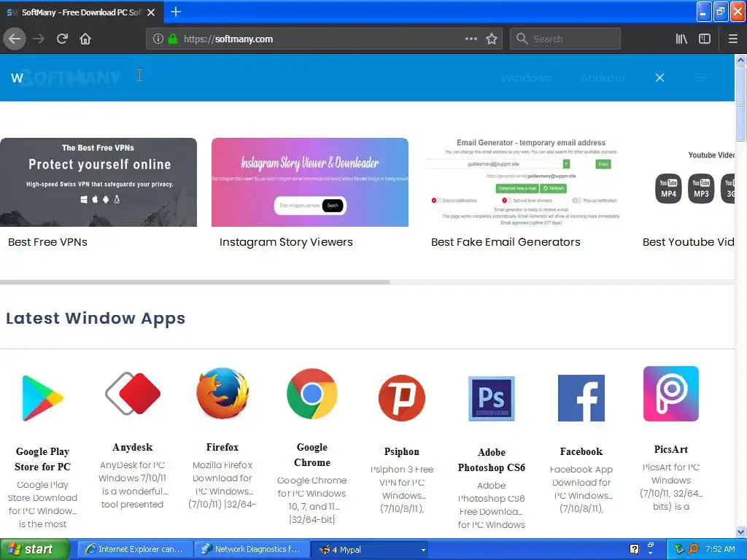Show site information icon in address bar
This screenshot has height=560, width=747.
pyautogui.click(x=158, y=39)
